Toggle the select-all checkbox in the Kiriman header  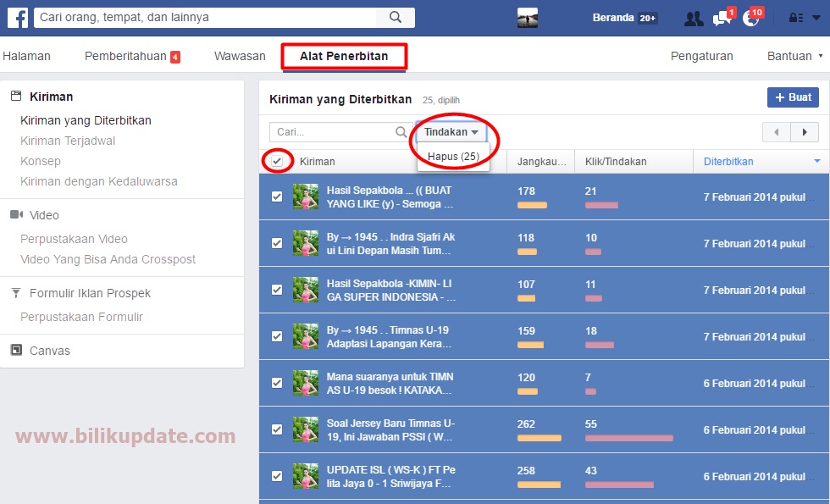(x=277, y=160)
